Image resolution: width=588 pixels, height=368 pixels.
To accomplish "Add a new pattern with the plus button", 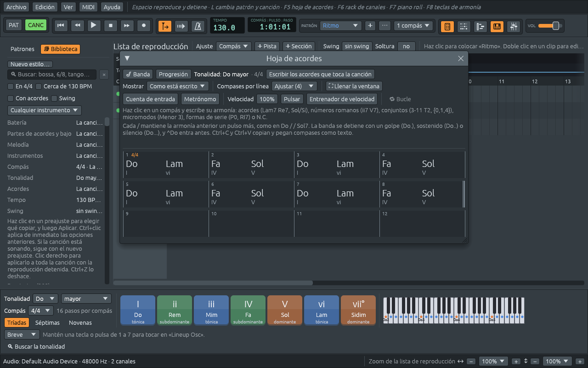I will point(370,26).
